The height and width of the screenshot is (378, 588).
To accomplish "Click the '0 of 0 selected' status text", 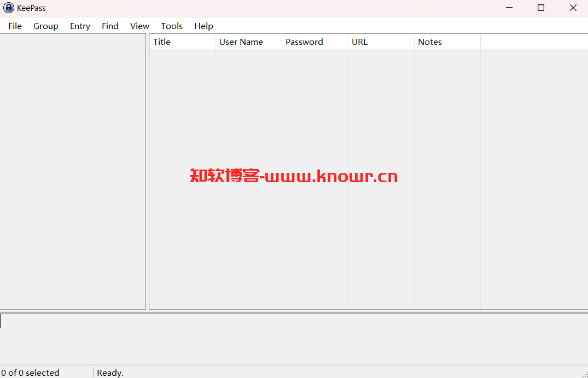I will (x=31, y=373).
